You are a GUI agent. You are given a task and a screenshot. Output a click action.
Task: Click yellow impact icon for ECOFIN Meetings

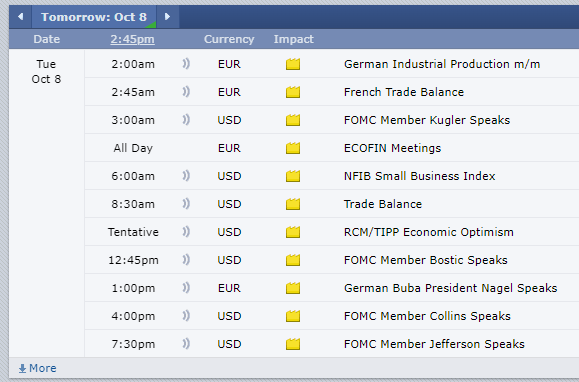pyautogui.click(x=293, y=148)
